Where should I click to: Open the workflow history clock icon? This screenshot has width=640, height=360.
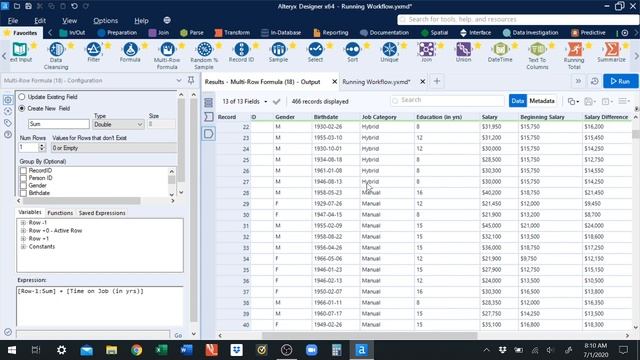(594, 81)
